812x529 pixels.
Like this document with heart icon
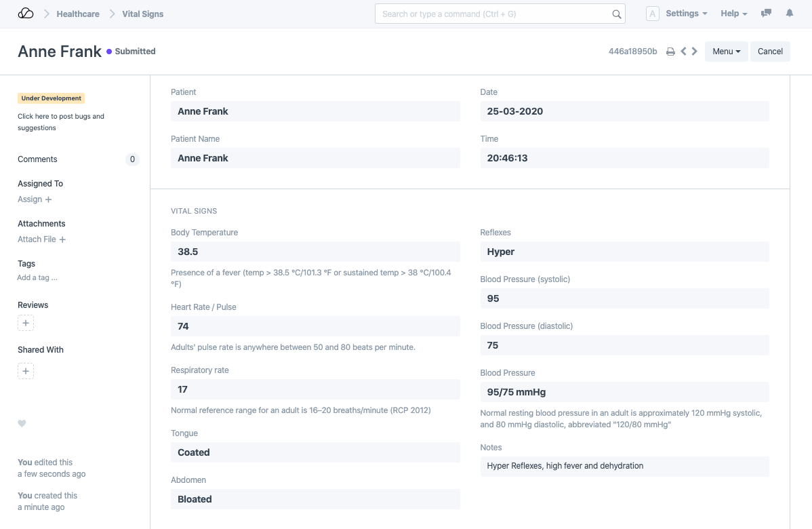tap(22, 424)
